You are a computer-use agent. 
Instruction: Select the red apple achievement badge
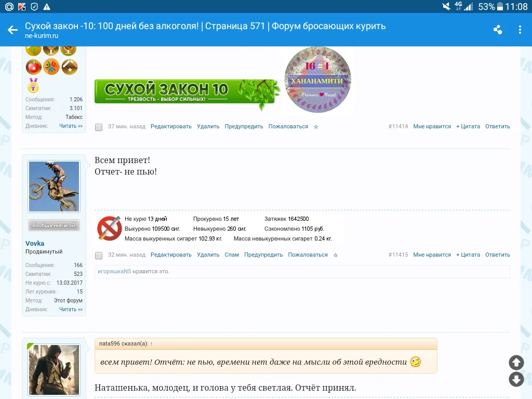33,67
